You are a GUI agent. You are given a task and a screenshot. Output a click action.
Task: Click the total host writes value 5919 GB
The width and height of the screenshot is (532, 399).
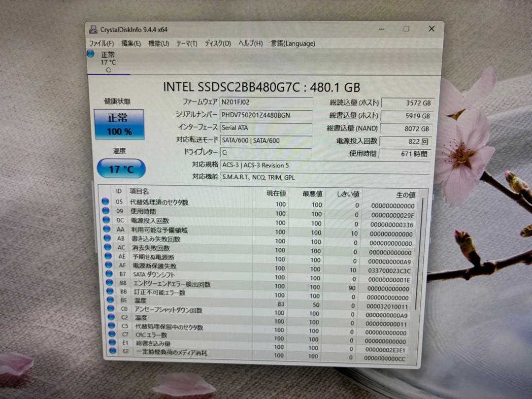407,116
